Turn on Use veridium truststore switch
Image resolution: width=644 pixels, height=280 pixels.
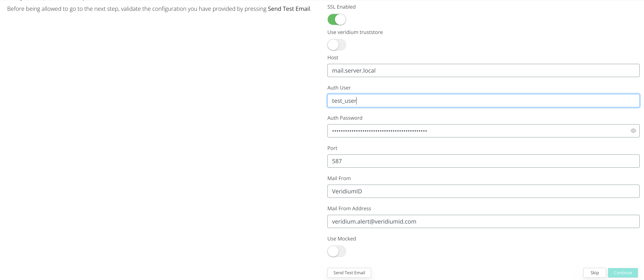click(x=337, y=45)
